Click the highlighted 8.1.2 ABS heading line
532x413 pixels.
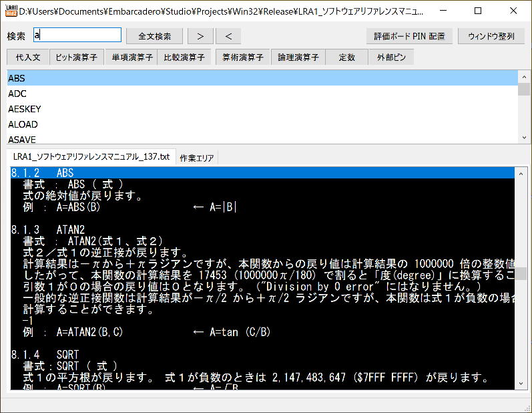point(262,173)
